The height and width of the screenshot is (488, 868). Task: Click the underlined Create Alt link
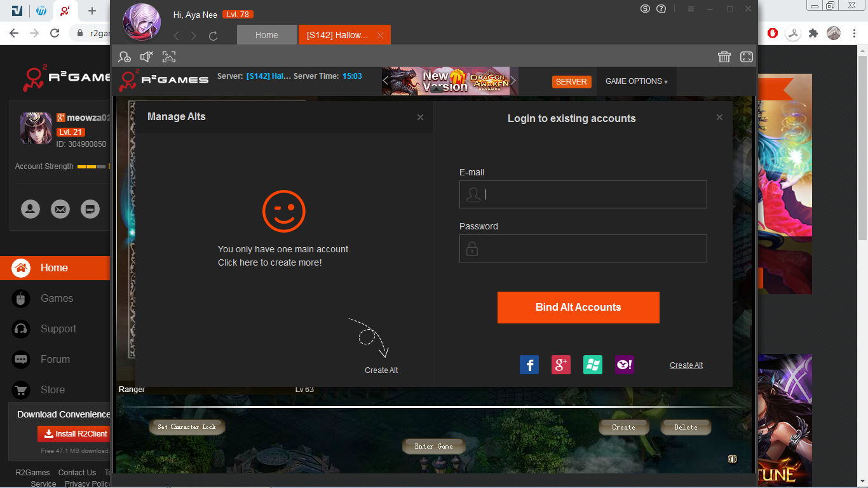(686, 365)
